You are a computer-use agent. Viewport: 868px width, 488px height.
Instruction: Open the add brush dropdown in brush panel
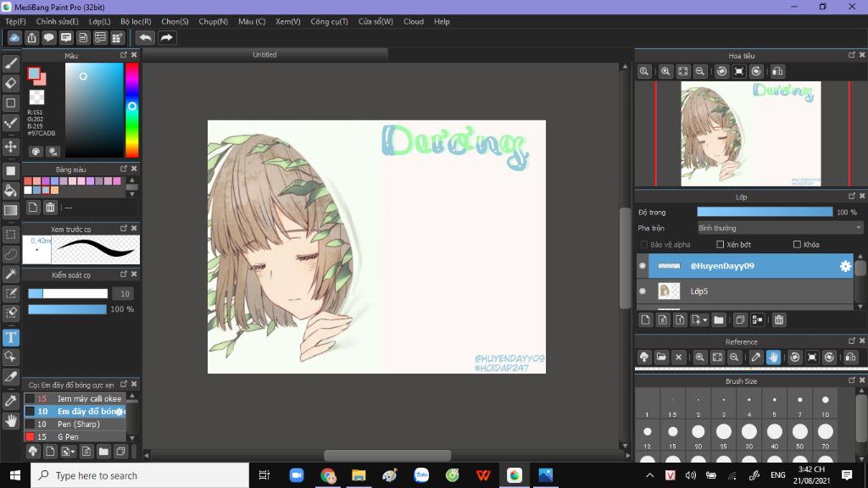click(x=71, y=452)
